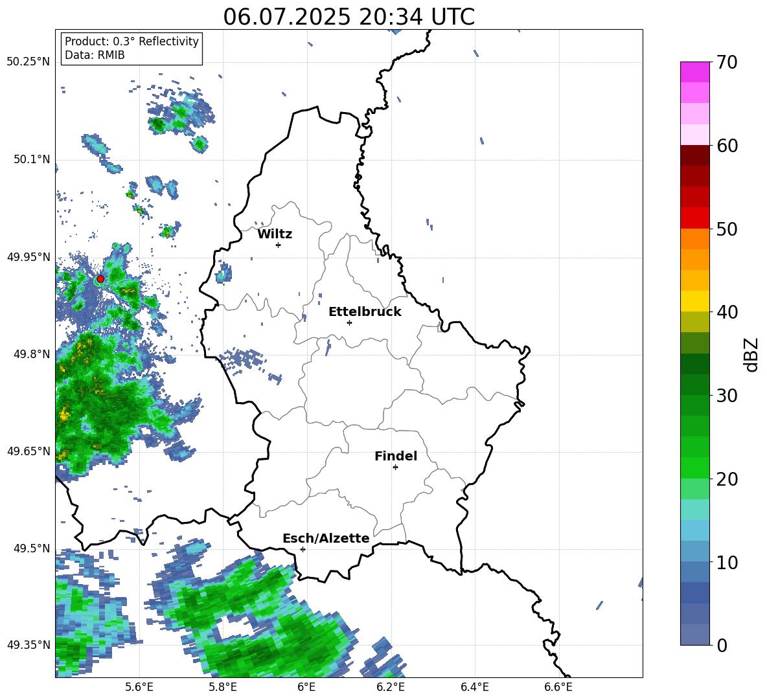Click the Wiltz city label
The image size is (767, 700).
coord(275,234)
